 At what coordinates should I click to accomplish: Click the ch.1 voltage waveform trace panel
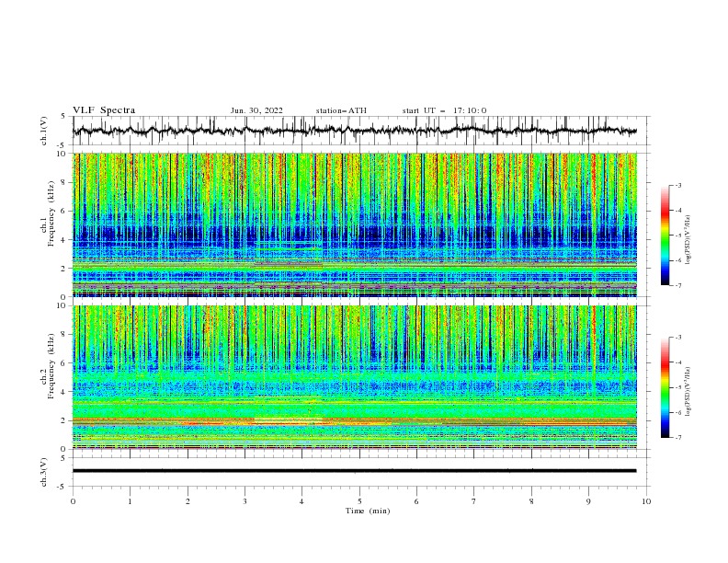tap(361, 131)
